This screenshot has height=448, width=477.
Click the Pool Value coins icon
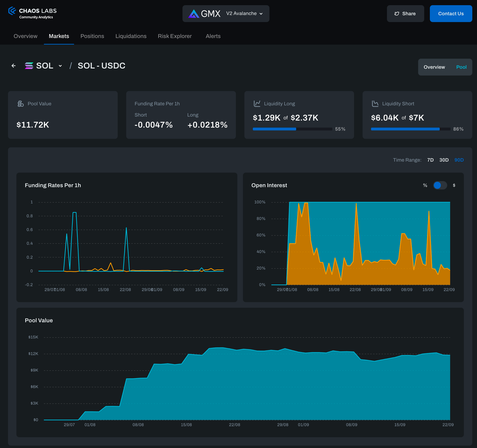pyautogui.click(x=21, y=104)
